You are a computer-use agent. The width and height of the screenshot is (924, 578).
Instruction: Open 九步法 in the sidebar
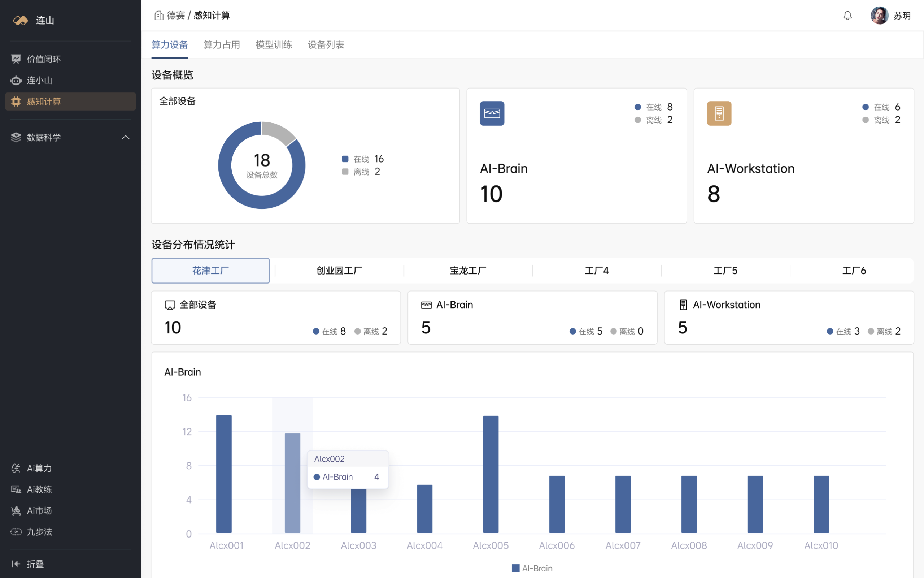(70, 532)
